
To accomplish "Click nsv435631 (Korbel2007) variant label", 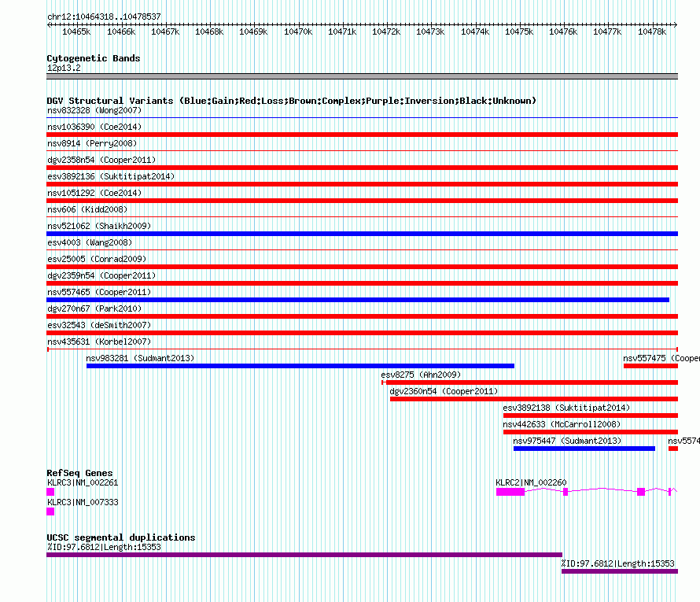I will (x=99, y=342).
